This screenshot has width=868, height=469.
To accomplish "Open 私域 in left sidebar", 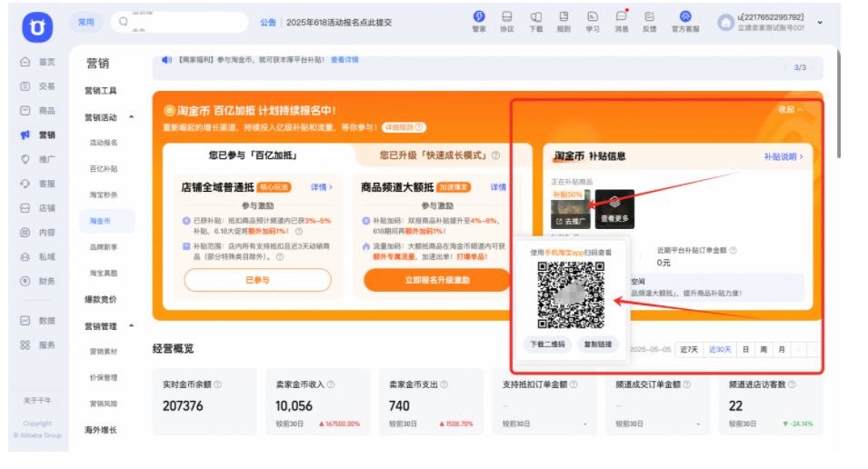I will (x=37, y=257).
